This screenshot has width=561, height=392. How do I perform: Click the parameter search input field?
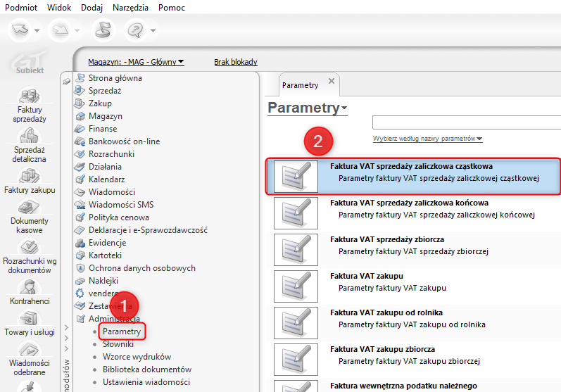466,122
